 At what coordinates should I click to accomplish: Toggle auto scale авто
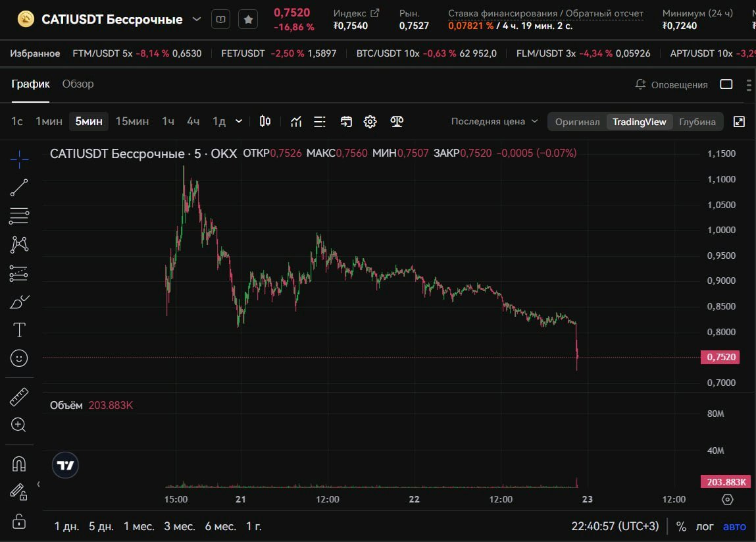734,526
